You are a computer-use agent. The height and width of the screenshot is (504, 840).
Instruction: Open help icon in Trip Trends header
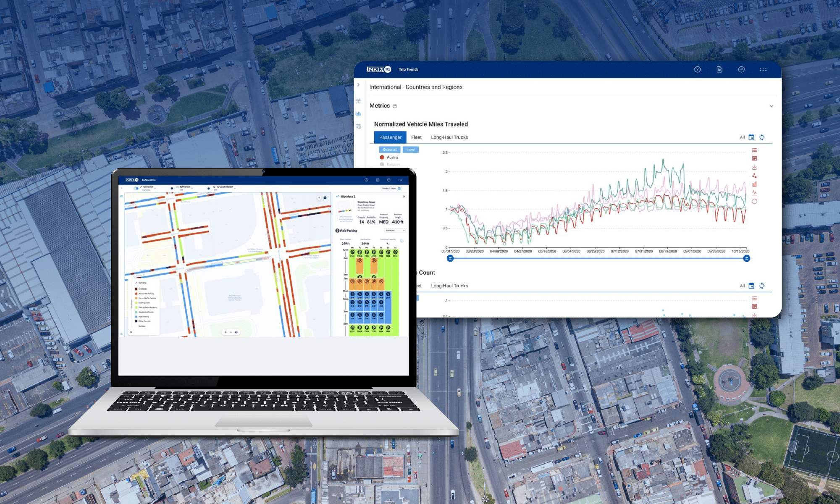click(x=697, y=69)
